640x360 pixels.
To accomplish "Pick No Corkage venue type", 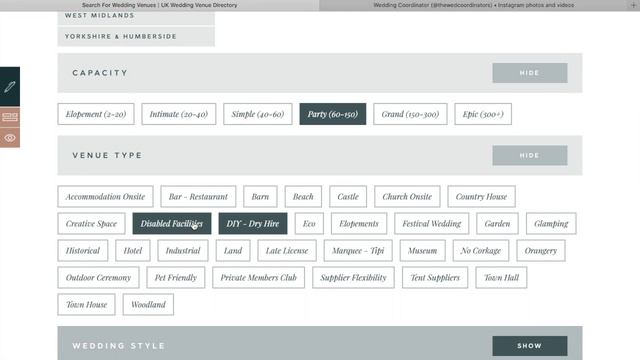I will pyautogui.click(x=481, y=251).
